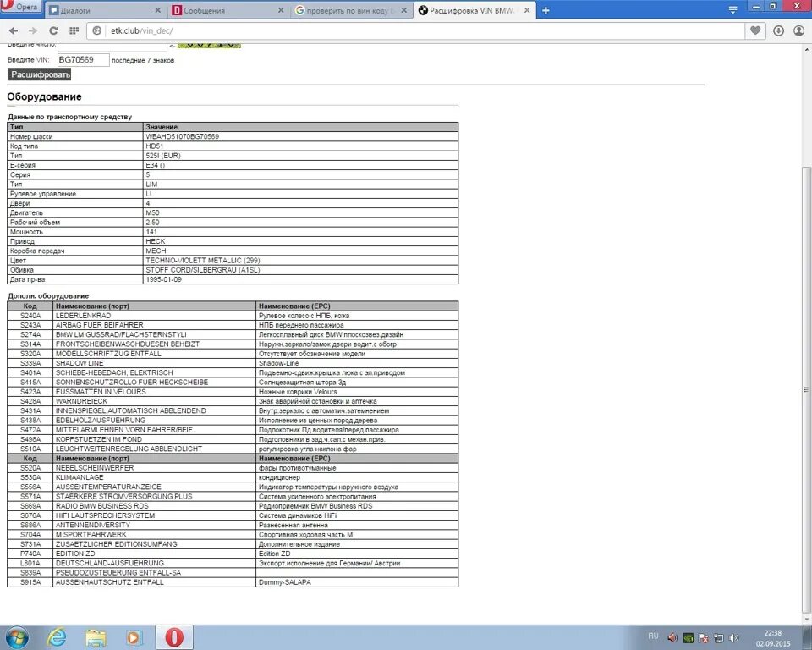The height and width of the screenshot is (650, 812).
Task: Click RADIO BMW BUSINESS RDS cell
Action: pos(154,506)
